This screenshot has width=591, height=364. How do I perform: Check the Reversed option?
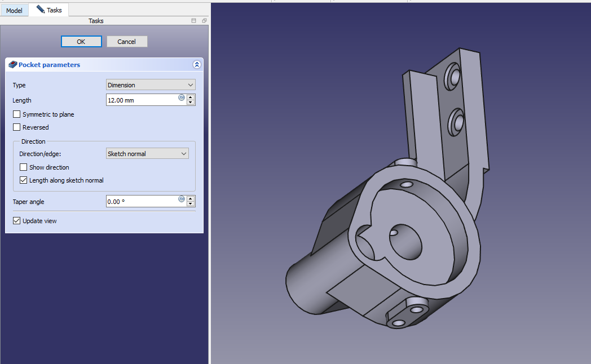(17, 127)
